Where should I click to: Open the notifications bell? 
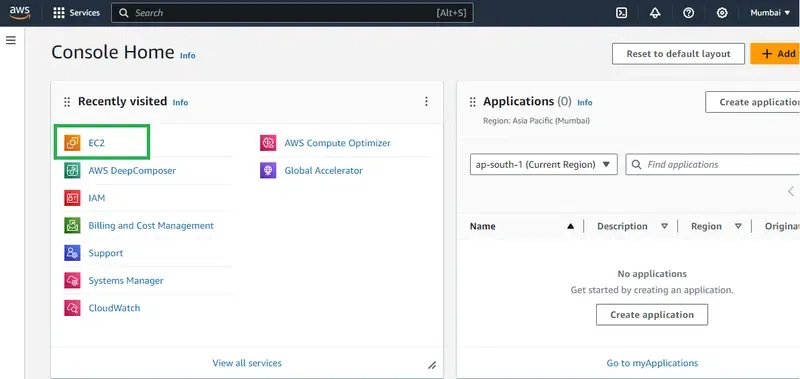tap(655, 13)
